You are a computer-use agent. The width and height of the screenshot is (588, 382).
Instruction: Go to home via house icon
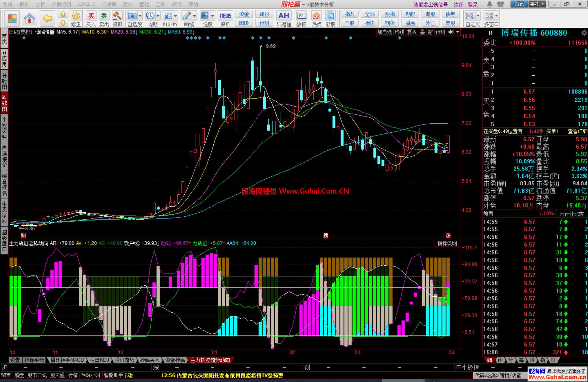click(29, 18)
